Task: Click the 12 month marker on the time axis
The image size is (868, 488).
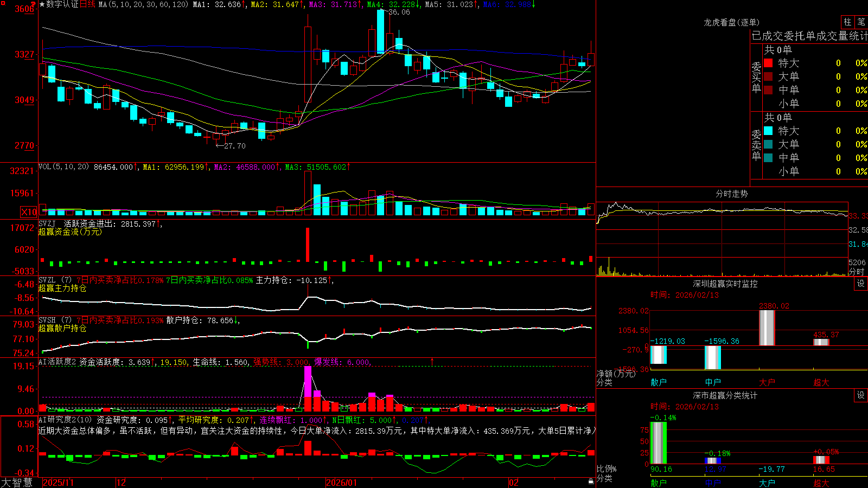Action: (121, 483)
